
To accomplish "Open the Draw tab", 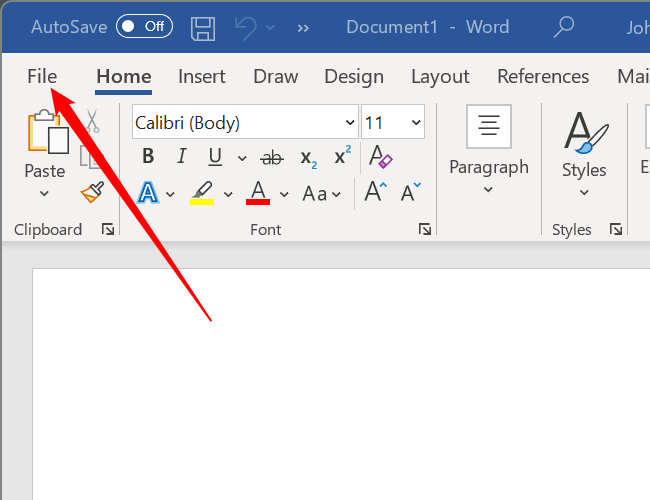I will (276, 77).
